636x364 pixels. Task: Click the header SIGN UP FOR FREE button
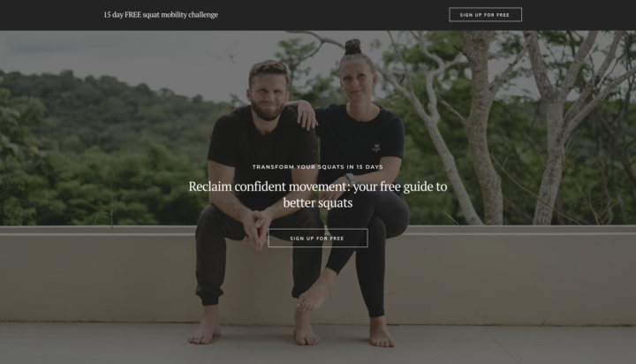coord(485,15)
